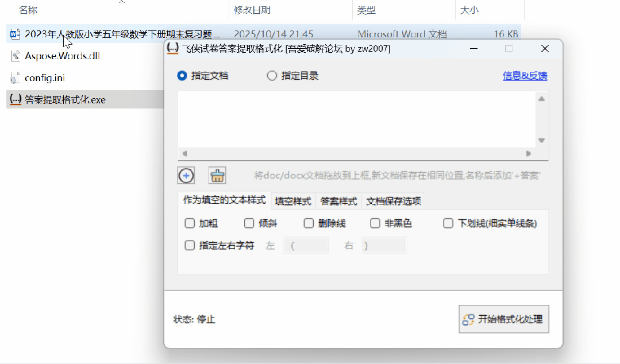Click the circled plus add-document icon
Image resolution: width=620 pixels, height=364 pixels.
pyautogui.click(x=186, y=175)
